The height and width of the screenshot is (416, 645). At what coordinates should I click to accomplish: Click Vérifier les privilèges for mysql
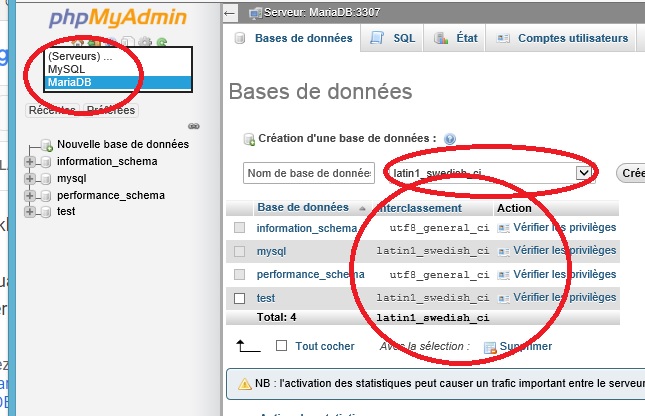(565, 251)
